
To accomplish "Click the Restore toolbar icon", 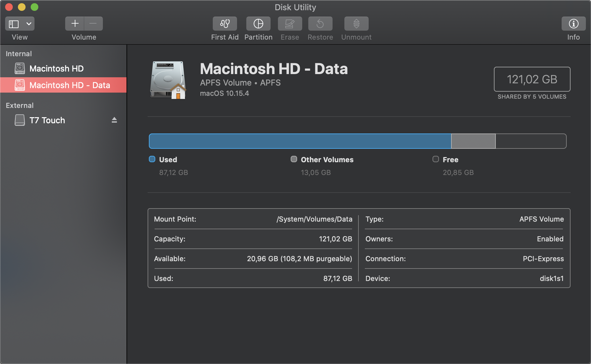I will [320, 24].
